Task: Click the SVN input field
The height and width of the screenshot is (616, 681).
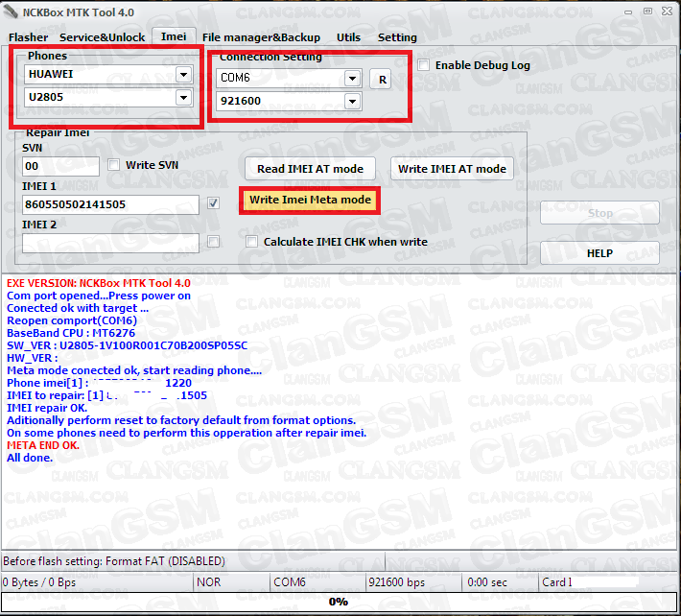Action: tap(60, 166)
